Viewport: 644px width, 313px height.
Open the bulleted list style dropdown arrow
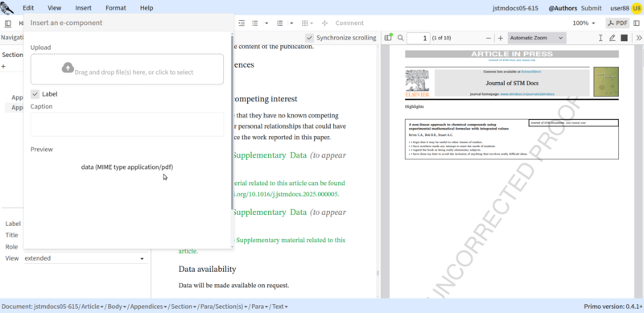point(266,23)
